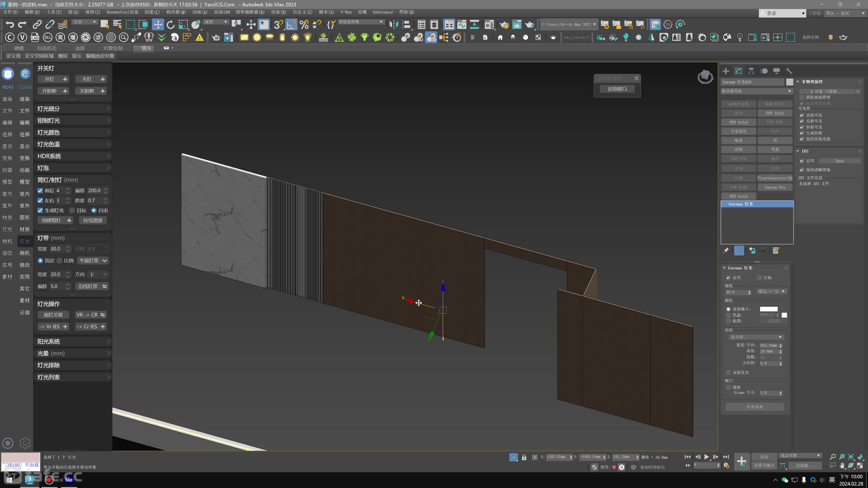This screenshot has height=488, width=868.
Task: Open the 平面灯带 dropdown
Action: pyautogui.click(x=93, y=260)
